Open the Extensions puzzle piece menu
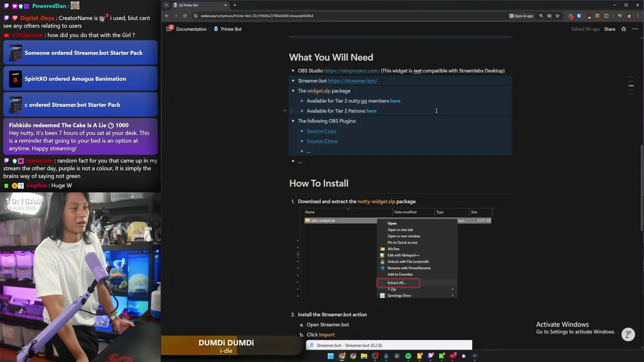 [x=606, y=16]
